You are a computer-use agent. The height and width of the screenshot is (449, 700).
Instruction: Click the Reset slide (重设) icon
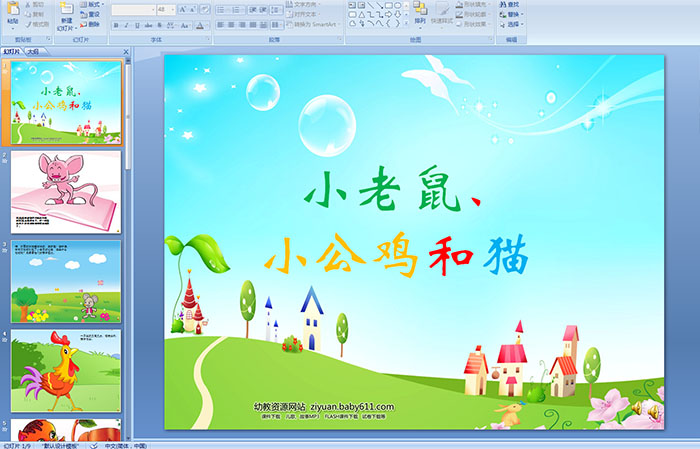click(92, 15)
